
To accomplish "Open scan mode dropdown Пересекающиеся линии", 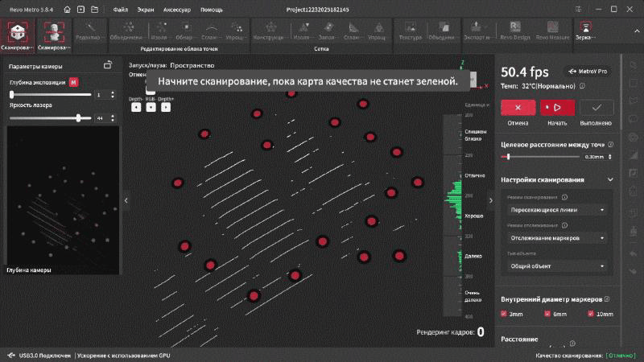I will click(557, 210).
